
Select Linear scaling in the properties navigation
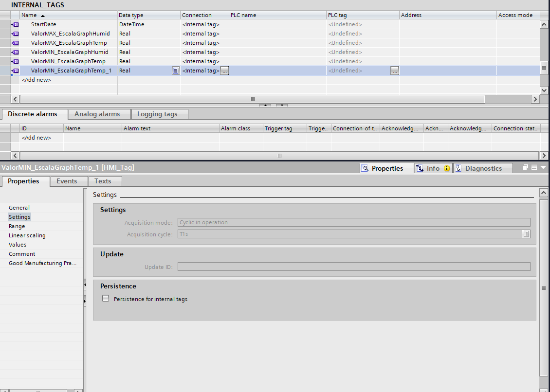point(27,235)
